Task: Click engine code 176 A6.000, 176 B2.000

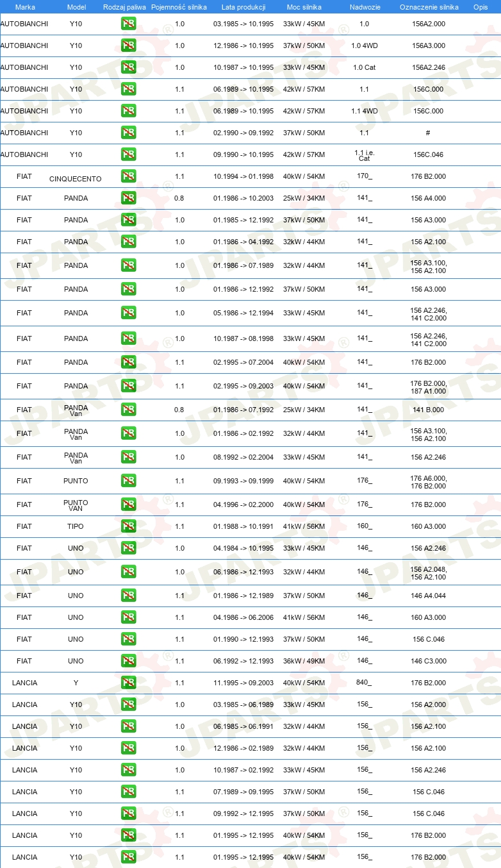Action: [429, 481]
